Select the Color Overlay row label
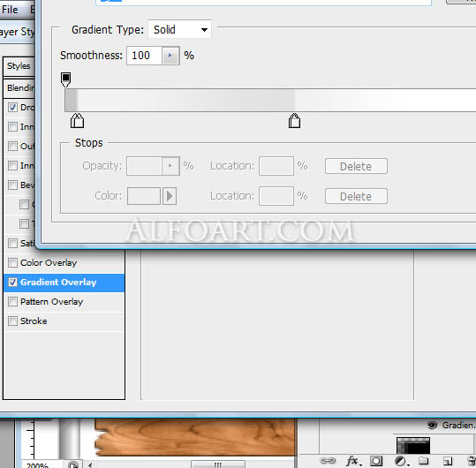Image resolution: width=476 pixels, height=468 pixels. pyautogui.click(x=49, y=262)
